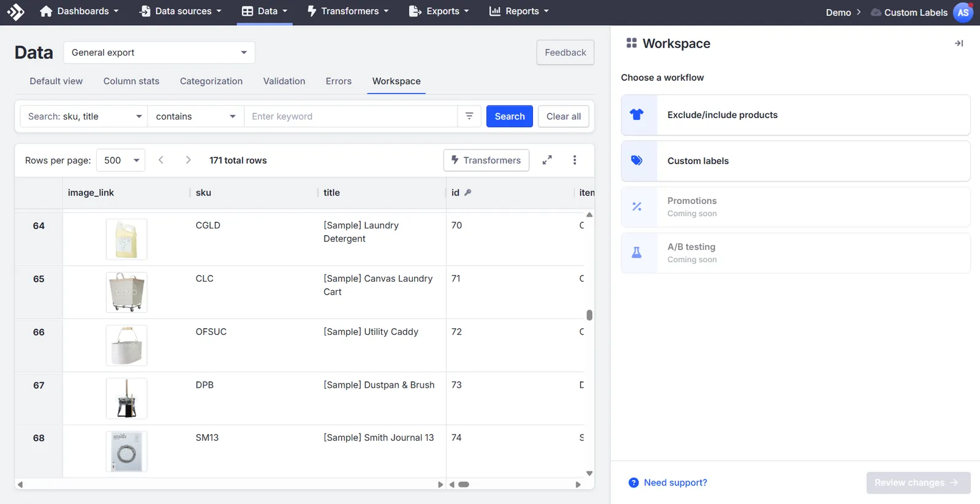Click the Enter keyword search field
Screen dimensions: 980x504
coord(351,116)
